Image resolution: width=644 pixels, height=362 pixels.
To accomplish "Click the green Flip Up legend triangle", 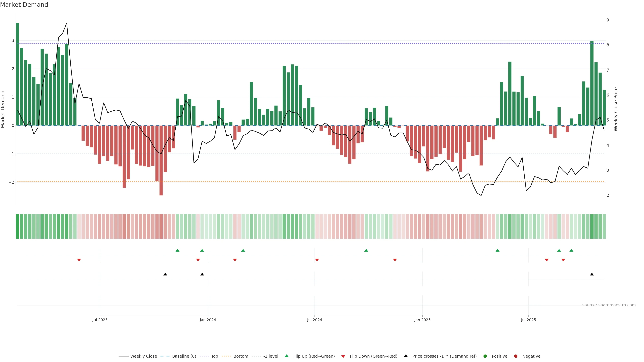I will 286,356.
